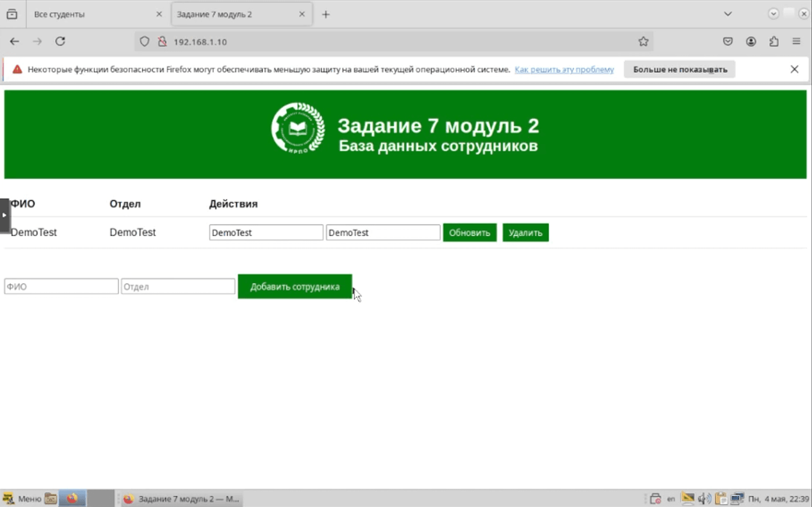Edit the first DemoTest field in Действия
This screenshot has height=507, width=812.
(x=266, y=232)
